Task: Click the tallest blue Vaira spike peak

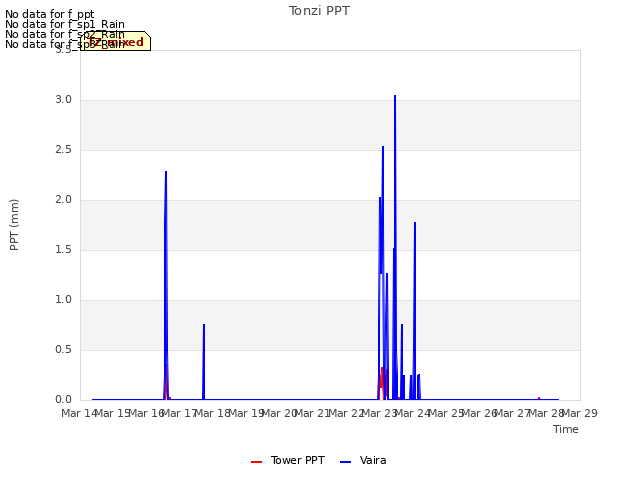Action: coord(395,96)
